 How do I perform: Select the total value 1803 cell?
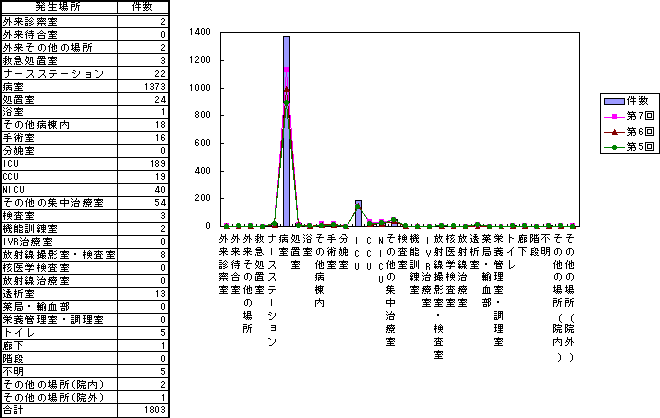pyautogui.click(x=143, y=410)
